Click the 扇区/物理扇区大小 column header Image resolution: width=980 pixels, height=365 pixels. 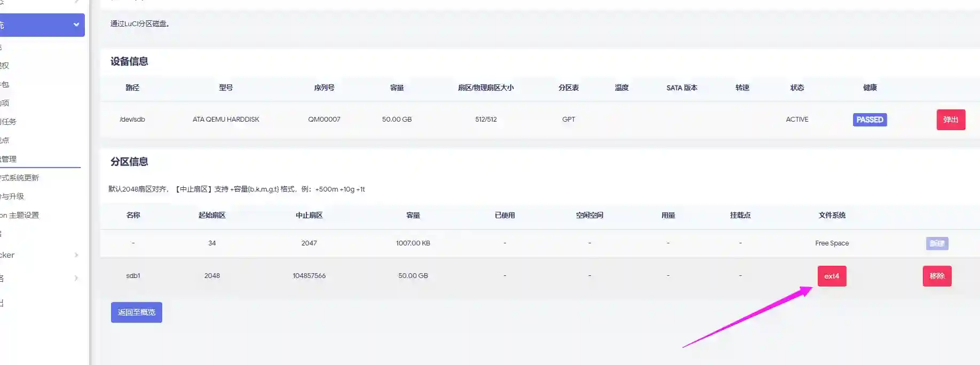(486, 88)
